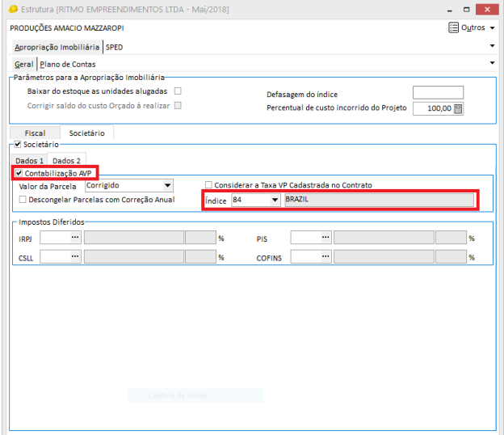
Task: Expand the Índice 84 dropdown
Action: 275,200
